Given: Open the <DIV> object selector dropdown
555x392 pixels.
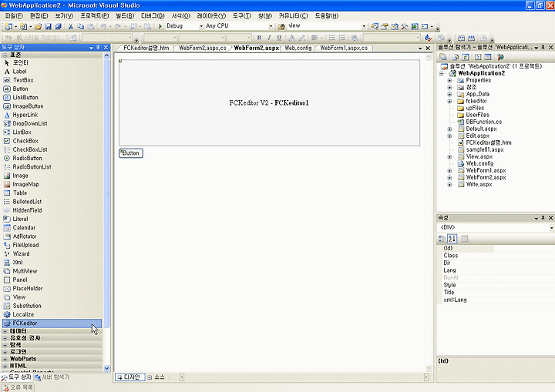Looking at the screenshot, I should pos(551,227).
